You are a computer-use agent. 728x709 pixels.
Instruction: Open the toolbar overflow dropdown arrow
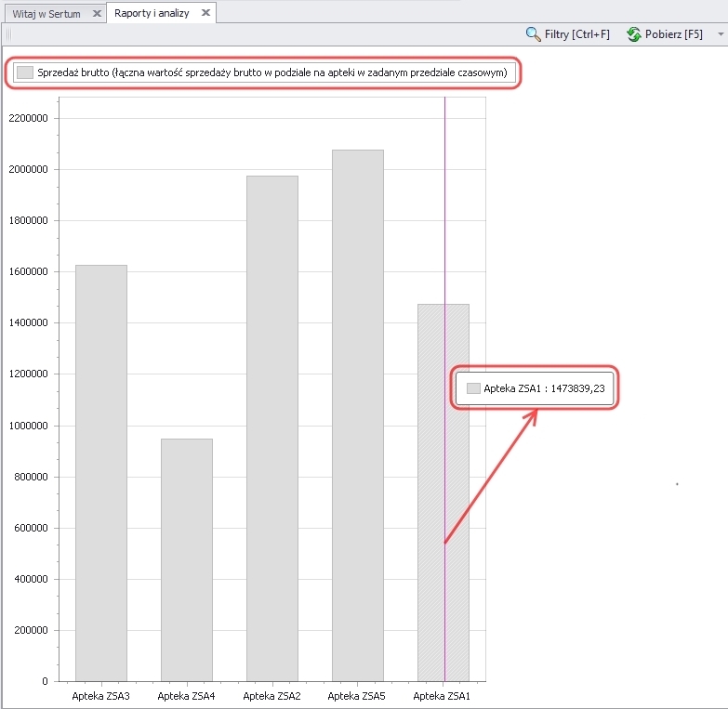tap(721, 34)
